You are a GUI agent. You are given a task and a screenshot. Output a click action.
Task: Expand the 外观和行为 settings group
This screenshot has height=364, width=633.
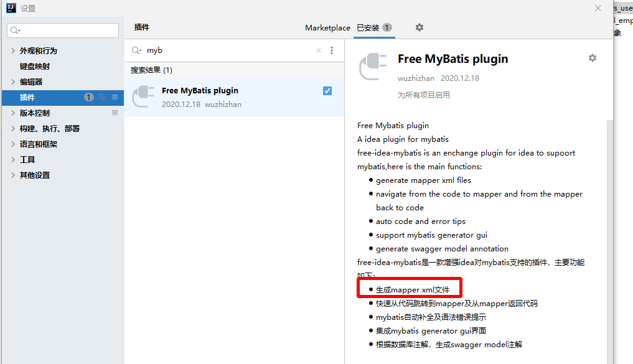[x=13, y=50]
